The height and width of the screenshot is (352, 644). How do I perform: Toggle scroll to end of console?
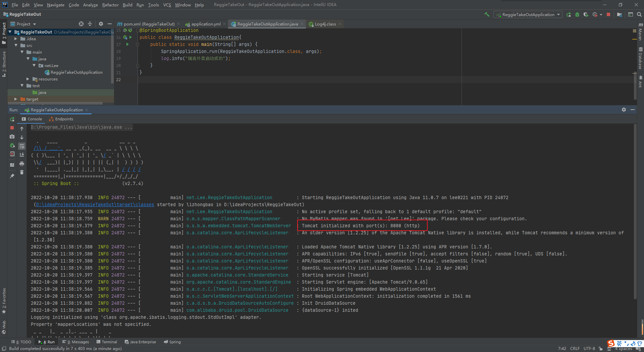click(x=22, y=155)
